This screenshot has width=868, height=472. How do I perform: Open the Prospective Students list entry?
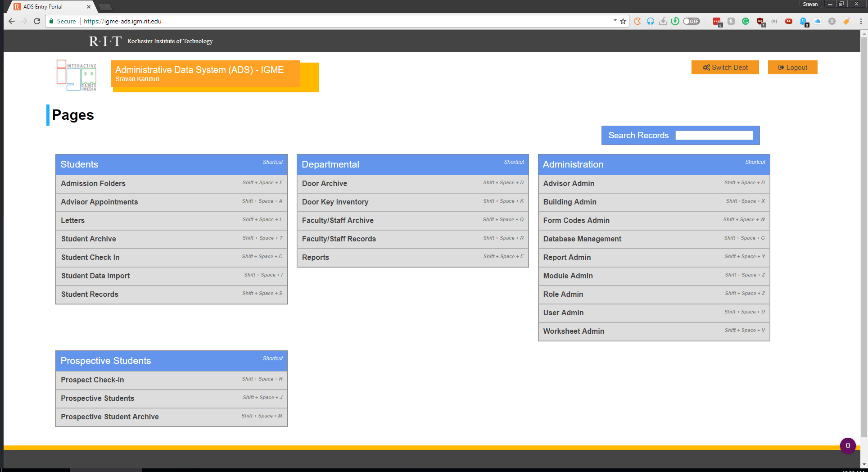tap(172, 399)
